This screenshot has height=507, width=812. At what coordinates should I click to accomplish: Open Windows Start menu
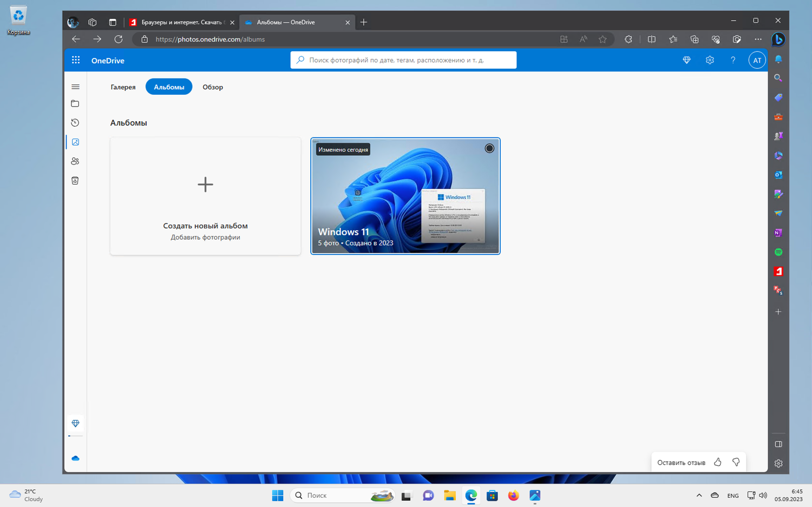coord(278,495)
